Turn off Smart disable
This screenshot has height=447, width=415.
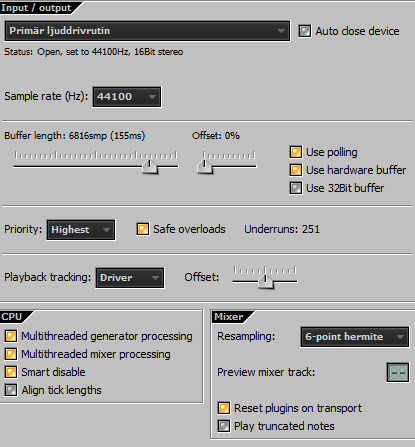(x=11, y=372)
